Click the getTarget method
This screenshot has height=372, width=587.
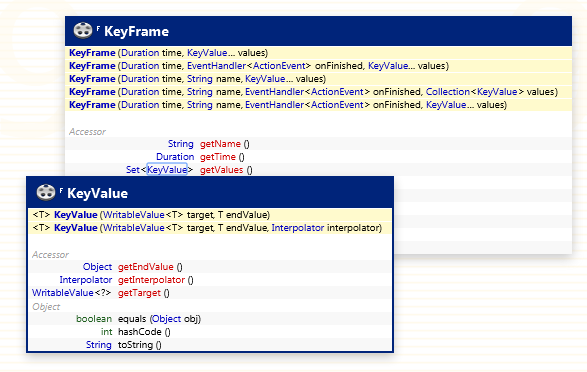point(139,293)
